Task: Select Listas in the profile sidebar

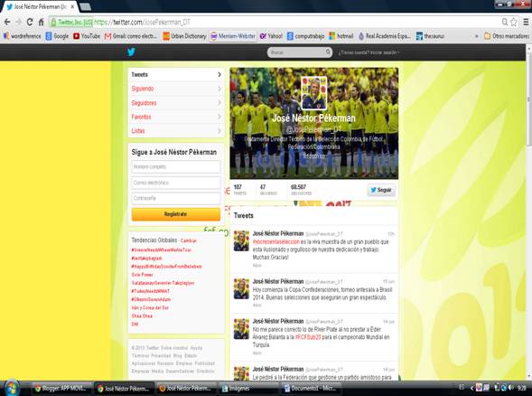Action: [176, 131]
